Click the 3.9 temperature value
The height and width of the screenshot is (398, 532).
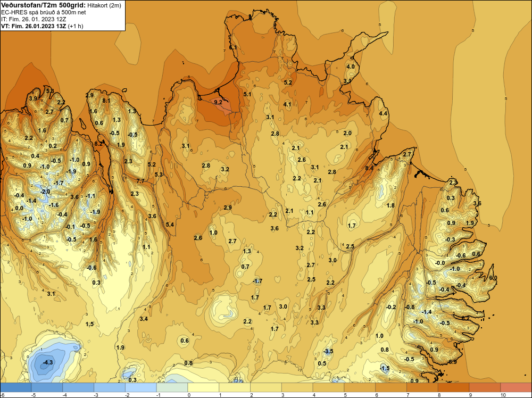point(33,98)
